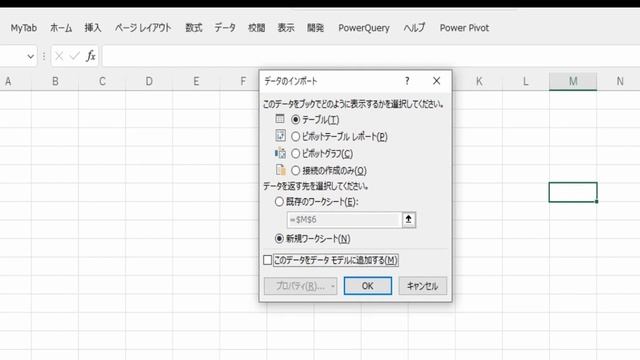The width and height of the screenshot is (640, 360).
Task: Click into the formula bar input
Action: [x=371, y=56]
